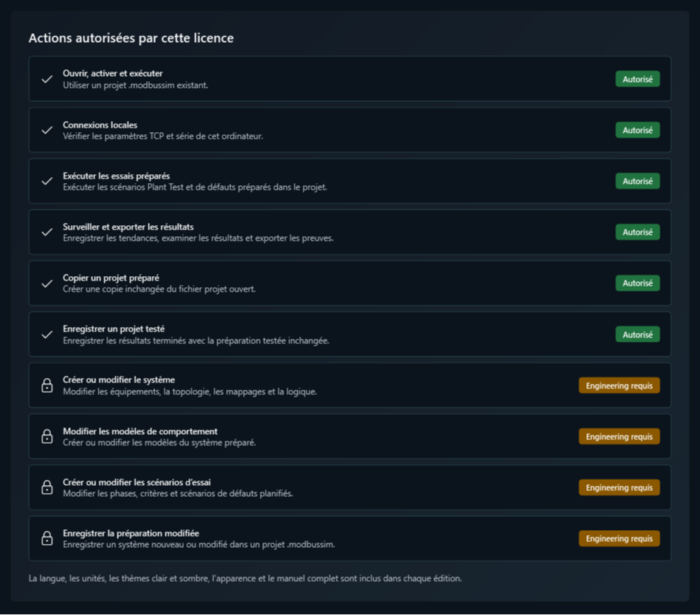
Task: Click the checkmark beside Exécuter les essais préparés
Action: click(x=47, y=181)
